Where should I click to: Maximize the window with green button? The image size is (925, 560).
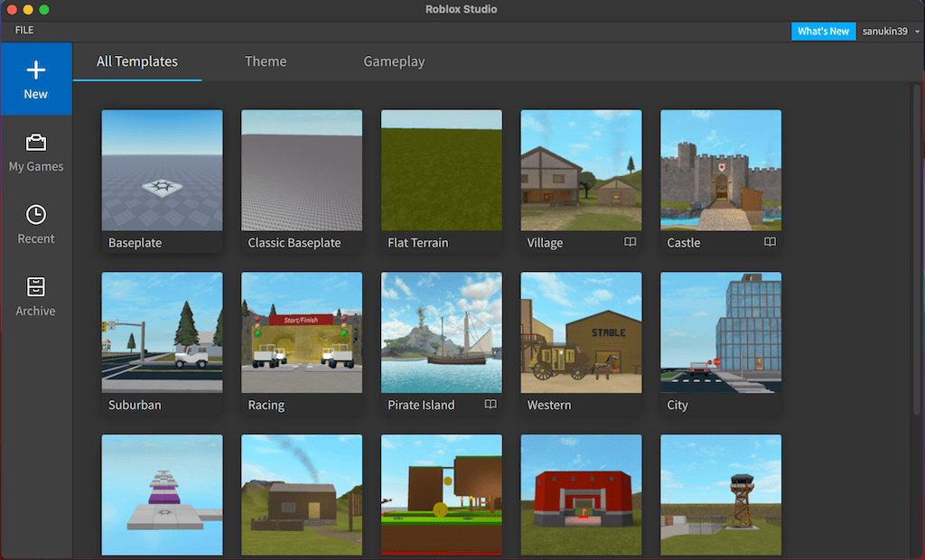43,9
